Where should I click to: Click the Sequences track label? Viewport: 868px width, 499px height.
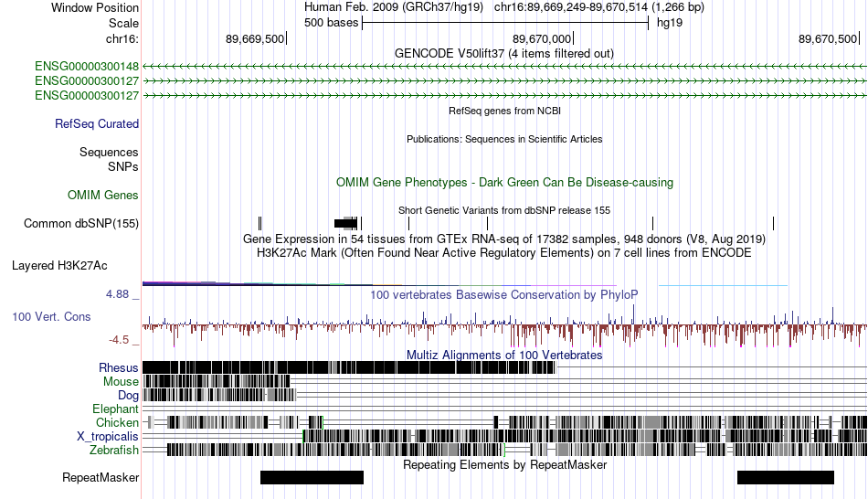(x=109, y=153)
